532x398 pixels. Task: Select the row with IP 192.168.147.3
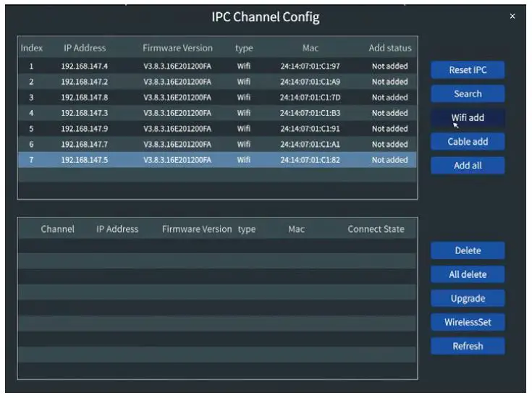click(217, 113)
